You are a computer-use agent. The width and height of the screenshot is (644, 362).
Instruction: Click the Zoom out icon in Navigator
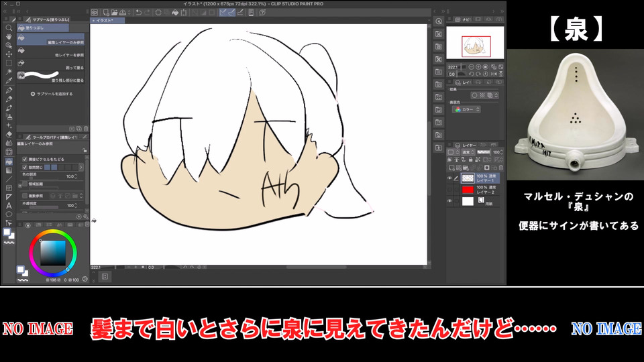tap(471, 67)
